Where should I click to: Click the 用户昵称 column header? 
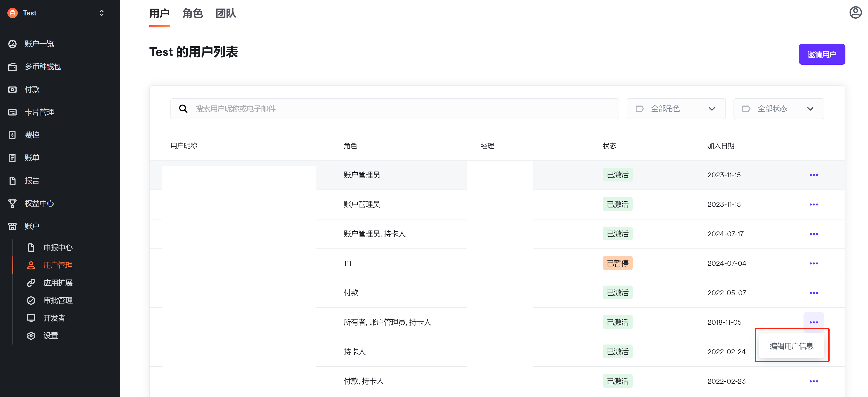[184, 146]
